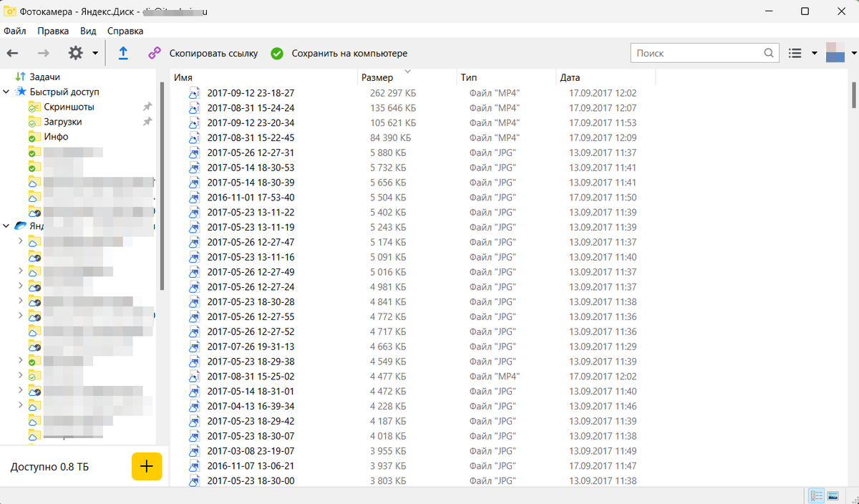Click the Доступно 0.8 ТБ storage label
The image size is (859, 504).
49,467
